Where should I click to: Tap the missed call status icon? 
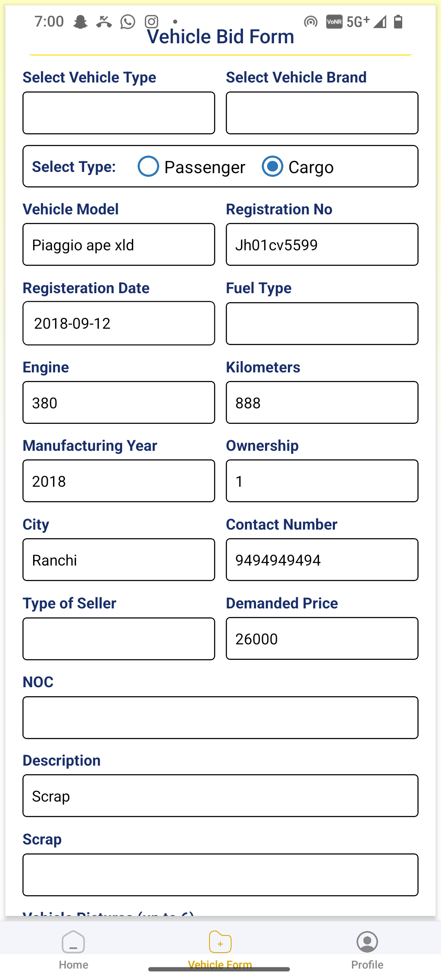[x=104, y=22]
